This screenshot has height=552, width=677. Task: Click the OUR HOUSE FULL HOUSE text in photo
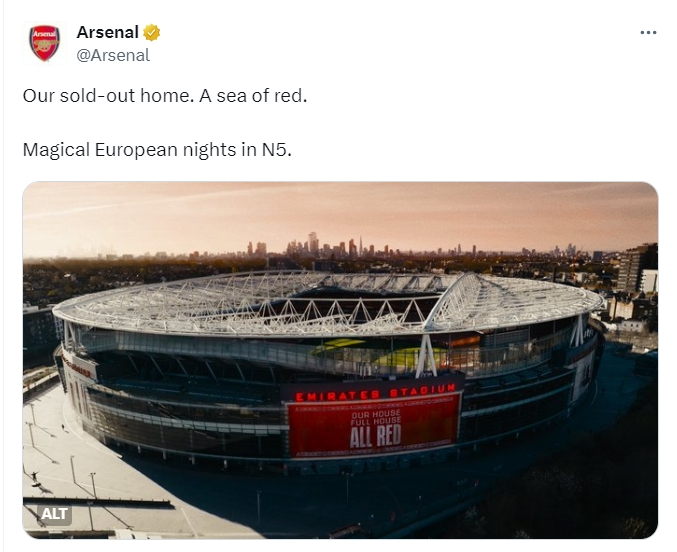pos(376,417)
